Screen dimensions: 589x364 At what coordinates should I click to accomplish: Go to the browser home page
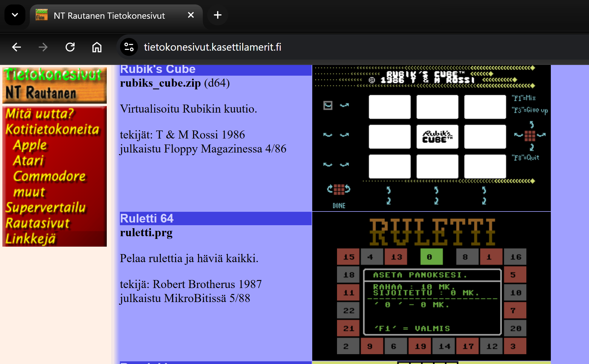[97, 47]
